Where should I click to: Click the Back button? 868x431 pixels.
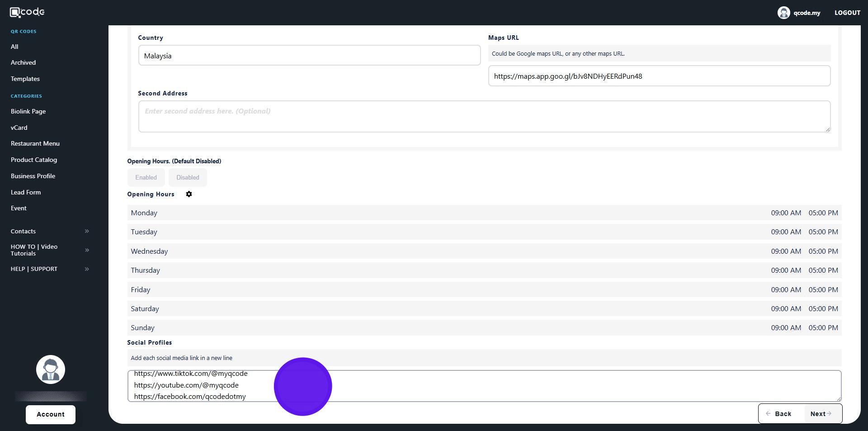pyautogui.click(x=781, y=414)
